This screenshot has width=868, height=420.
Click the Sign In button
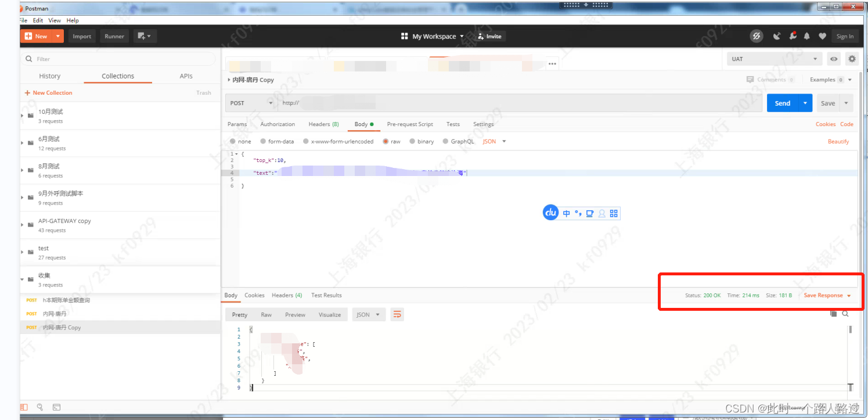coord(845,36)
